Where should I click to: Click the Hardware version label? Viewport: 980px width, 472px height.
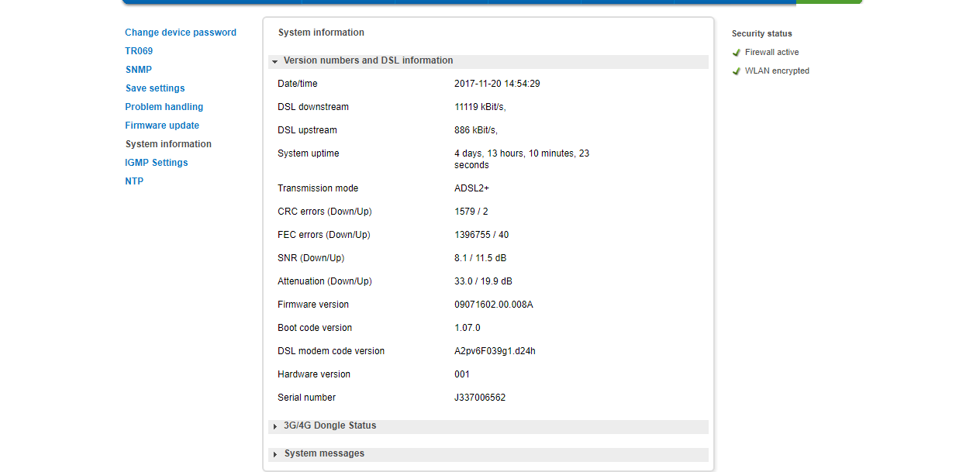[x=314, y=374]
